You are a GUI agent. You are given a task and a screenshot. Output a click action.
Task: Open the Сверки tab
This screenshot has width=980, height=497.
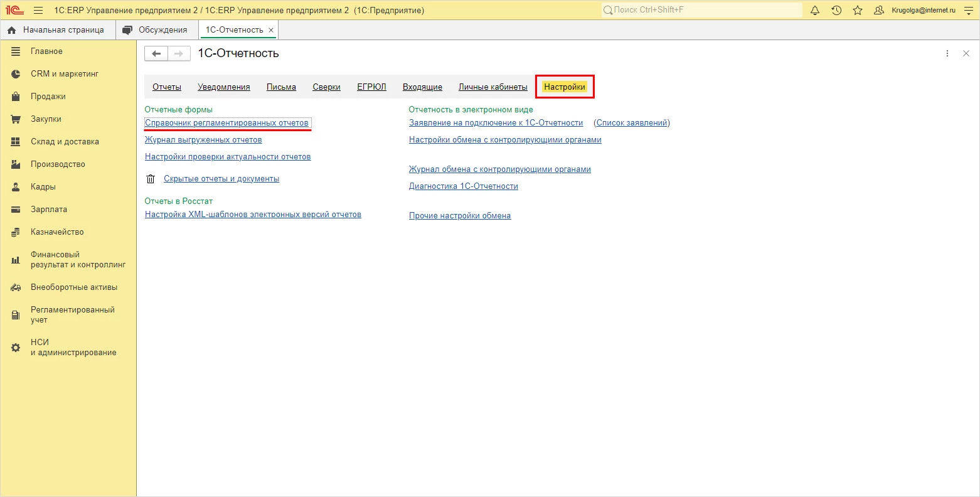(x=327, y=87)
